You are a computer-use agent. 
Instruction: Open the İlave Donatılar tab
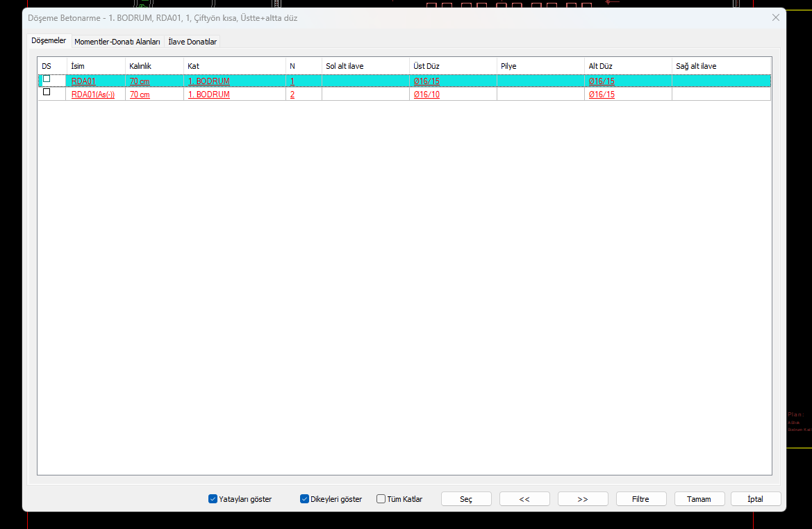192,42
